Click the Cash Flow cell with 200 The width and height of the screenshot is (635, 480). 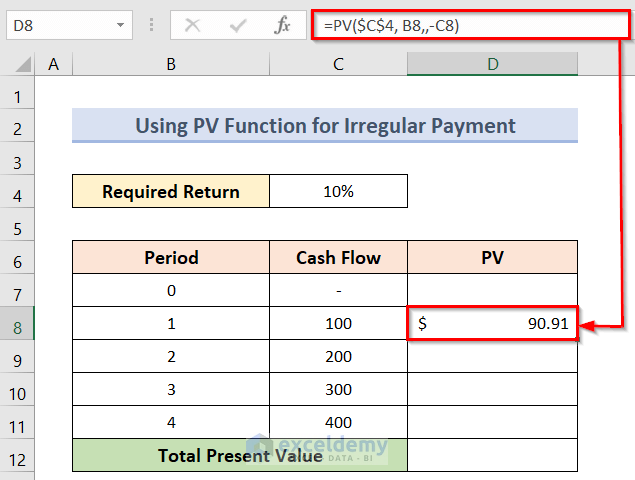pos(338,356)
